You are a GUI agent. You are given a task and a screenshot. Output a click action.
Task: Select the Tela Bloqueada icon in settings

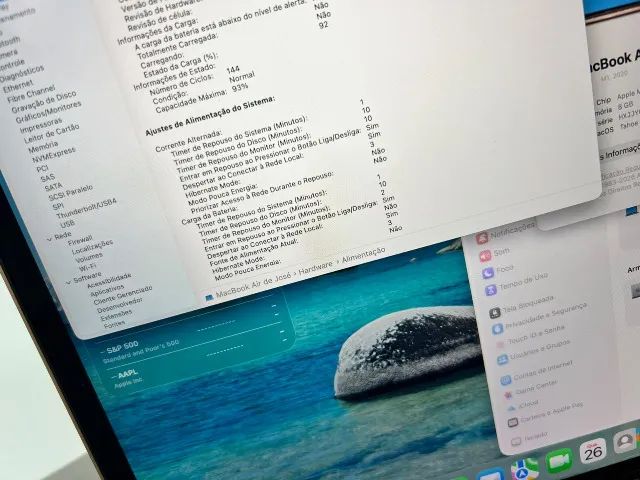click(495, 313)
